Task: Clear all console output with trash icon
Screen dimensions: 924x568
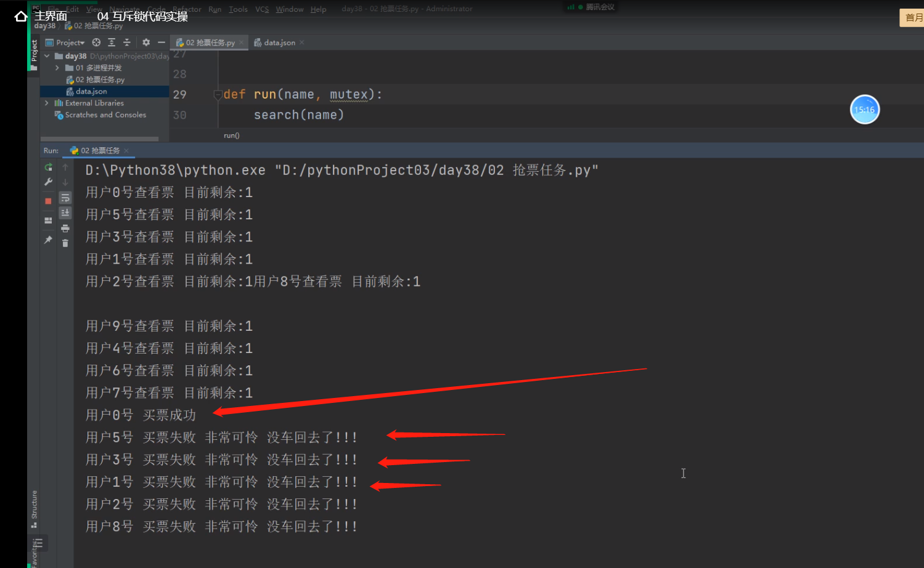Action: pos(65,243)
